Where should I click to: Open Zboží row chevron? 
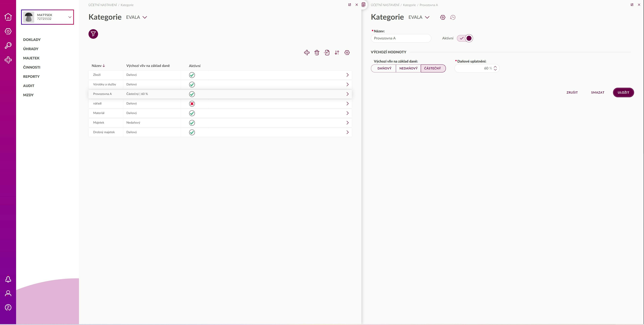click(347, 75)
